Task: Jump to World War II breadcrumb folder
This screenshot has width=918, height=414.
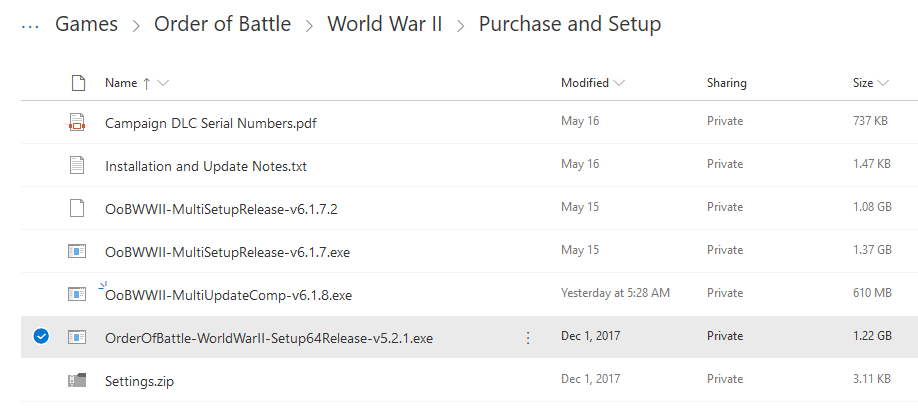Action: click(385, 24)
